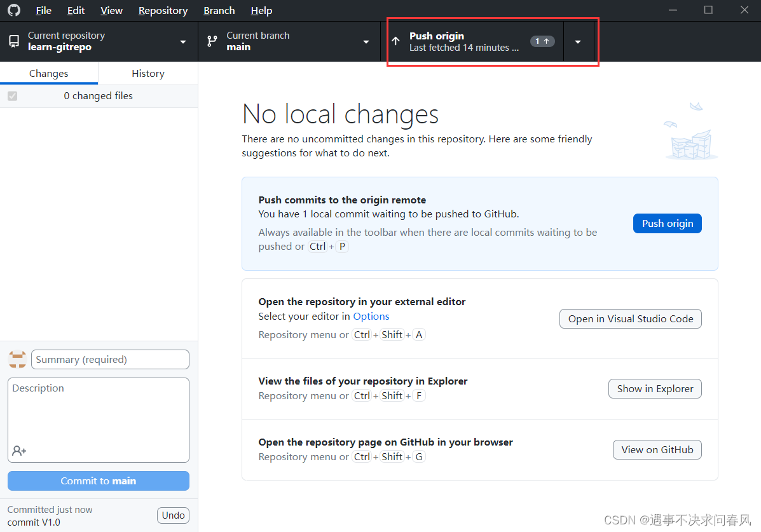Open the Help menu
761x532 pixels.
pyautogui.click(x=261, y=10)
